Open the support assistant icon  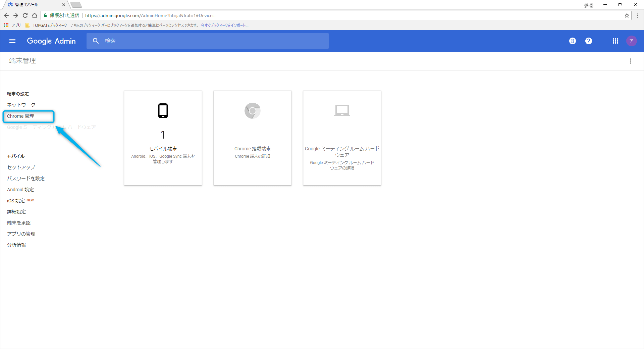pos(573,41)
